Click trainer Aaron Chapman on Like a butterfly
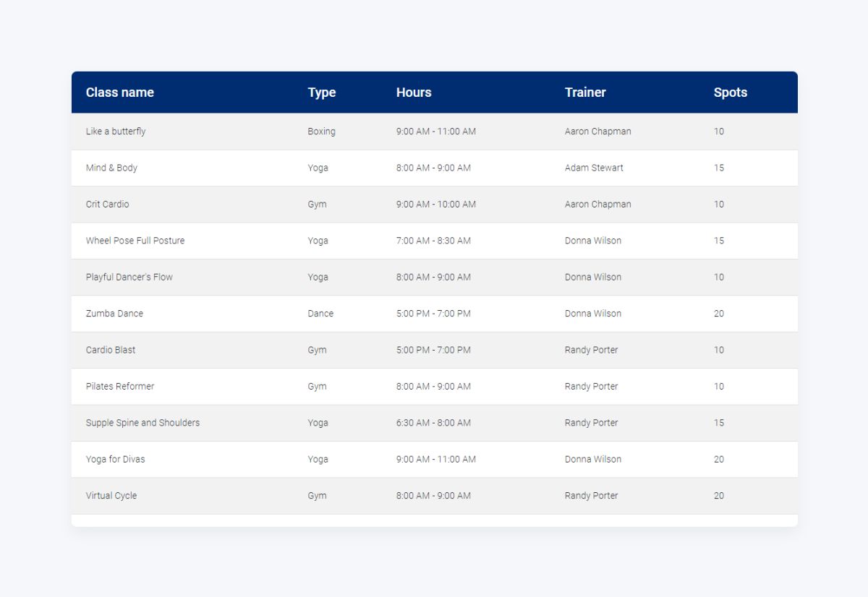The width and height of the screenshot is (868, 597). click(x=597, y=131)
